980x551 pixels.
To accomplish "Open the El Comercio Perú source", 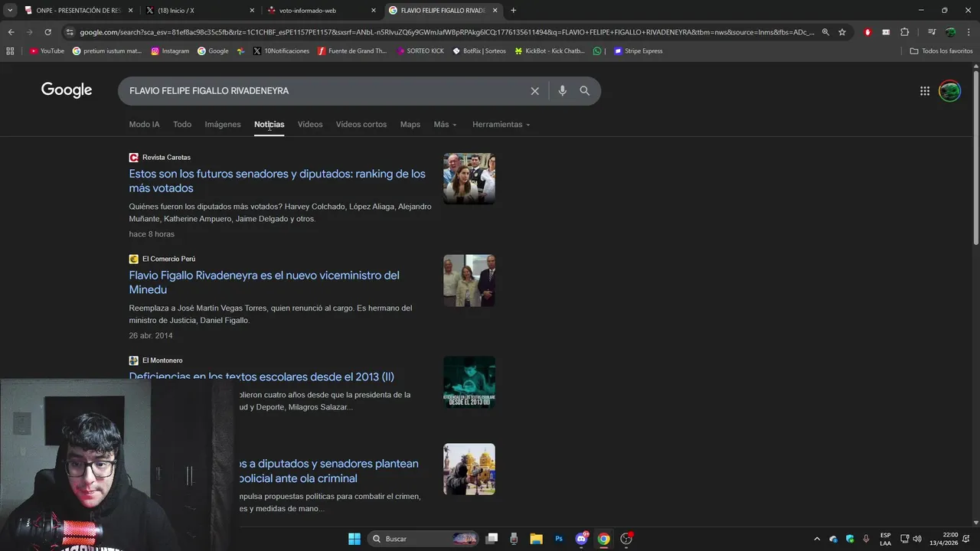I will click(162, 259).
